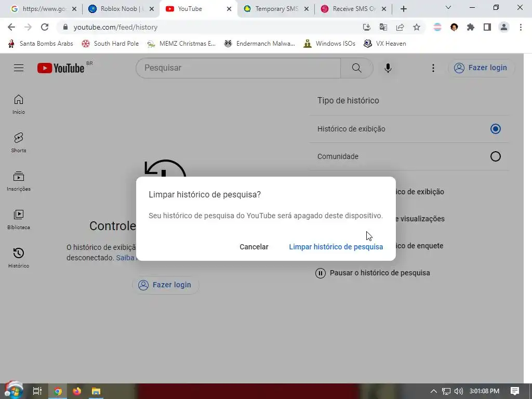Screen dimensions: 532x399
Task: Open Windows ISOs bookmark
Action: pyautogui.click(x=329, y=44)
